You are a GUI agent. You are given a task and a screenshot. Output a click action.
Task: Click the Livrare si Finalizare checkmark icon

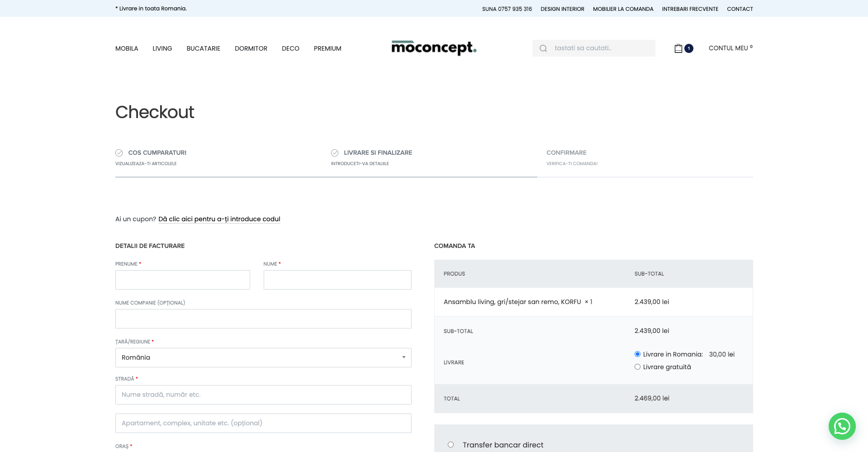(335, 153)
